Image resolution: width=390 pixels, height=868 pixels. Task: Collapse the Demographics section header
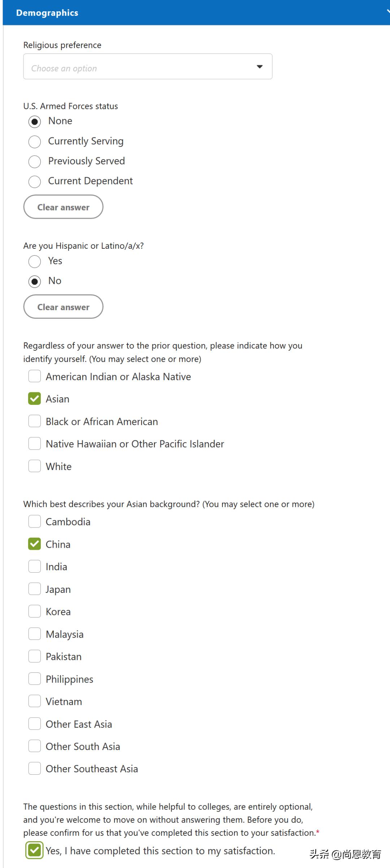point(387,12)
